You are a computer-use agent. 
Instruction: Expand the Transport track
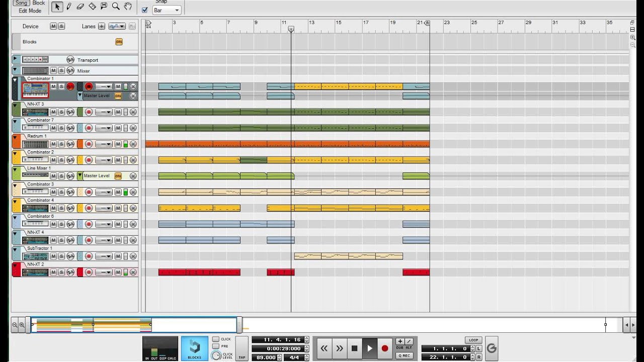click(15, 59)
